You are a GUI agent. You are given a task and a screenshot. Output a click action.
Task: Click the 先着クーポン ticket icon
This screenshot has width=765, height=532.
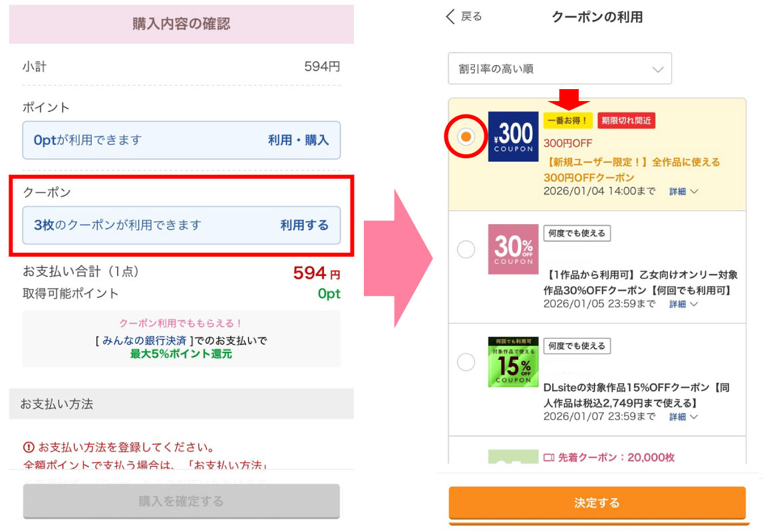pos(549,458)
